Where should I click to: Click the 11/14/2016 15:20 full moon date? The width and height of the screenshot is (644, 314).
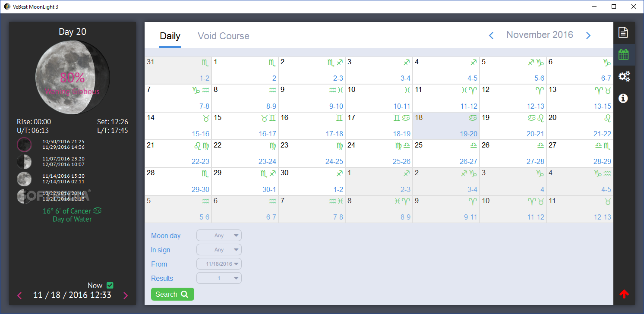(x=63, y=176)
